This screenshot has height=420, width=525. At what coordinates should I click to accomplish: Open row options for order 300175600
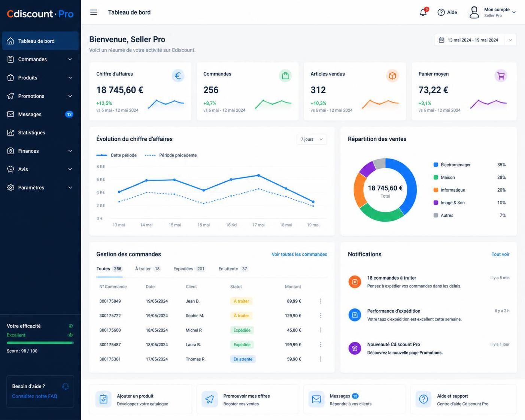(x=321, y=330)
